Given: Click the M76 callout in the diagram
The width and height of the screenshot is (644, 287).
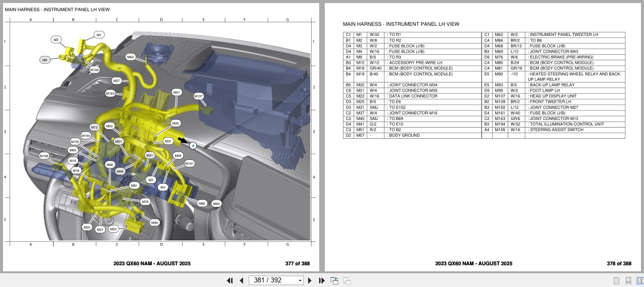Looking at the screenshot, I should (x=145, y=202).
